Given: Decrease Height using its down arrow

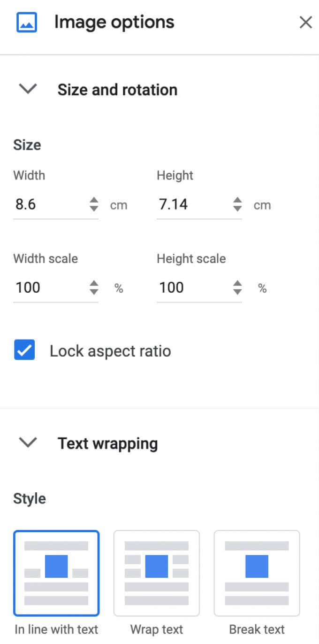Looking at the screenshot, I should tap(238, 208).
